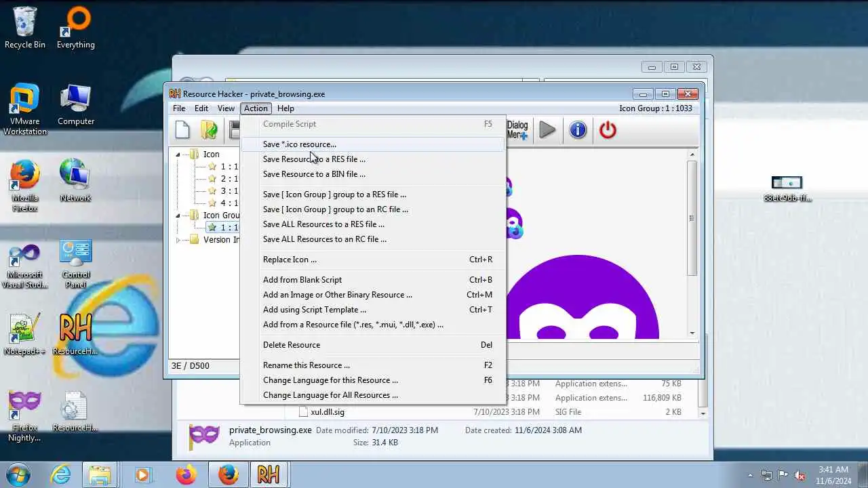The height and width of the screenshot is (488, 868).
Task: Open the Everything desktop shortcut
Action: 75,28
